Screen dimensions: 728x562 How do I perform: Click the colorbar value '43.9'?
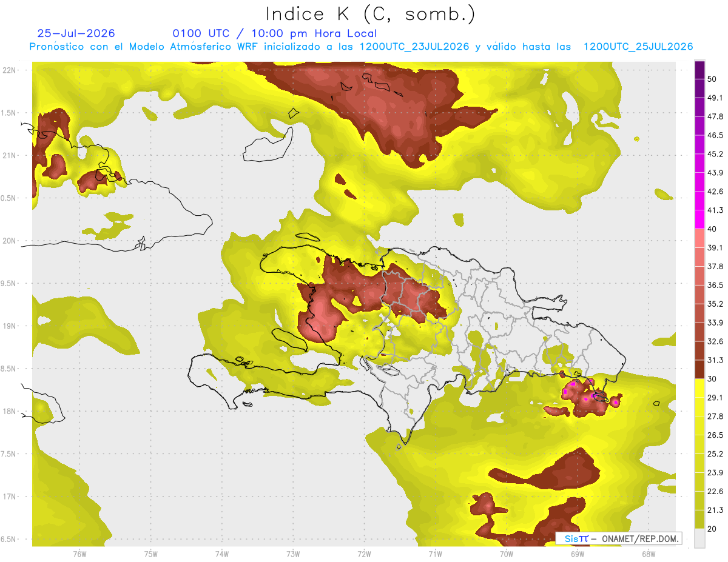coord(715,173)
